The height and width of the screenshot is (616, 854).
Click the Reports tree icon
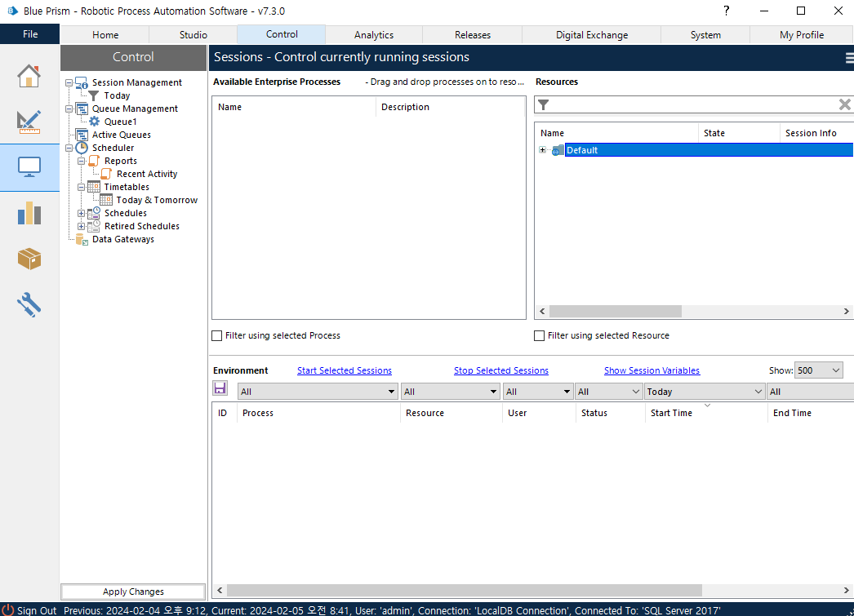pos(94,161)
